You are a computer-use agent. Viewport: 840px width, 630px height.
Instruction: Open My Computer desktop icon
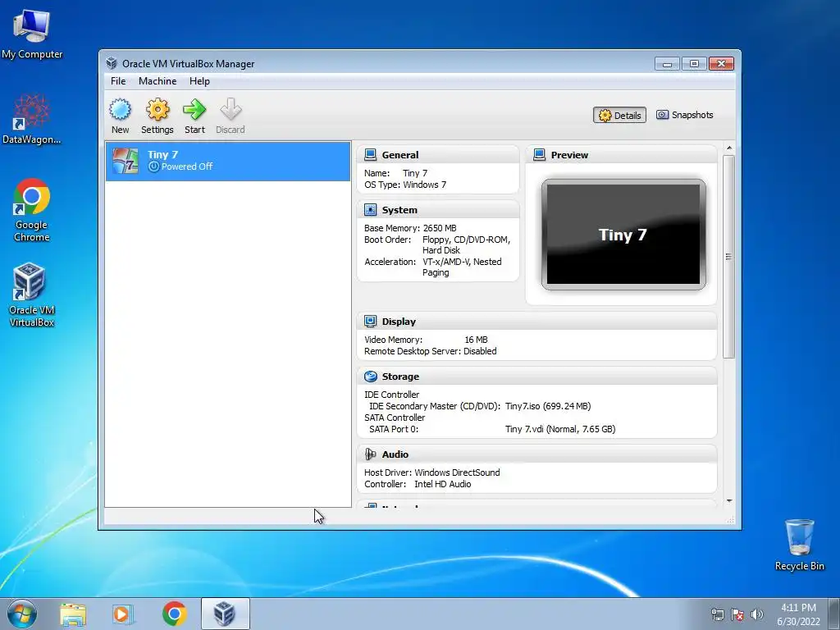[32, 34]
